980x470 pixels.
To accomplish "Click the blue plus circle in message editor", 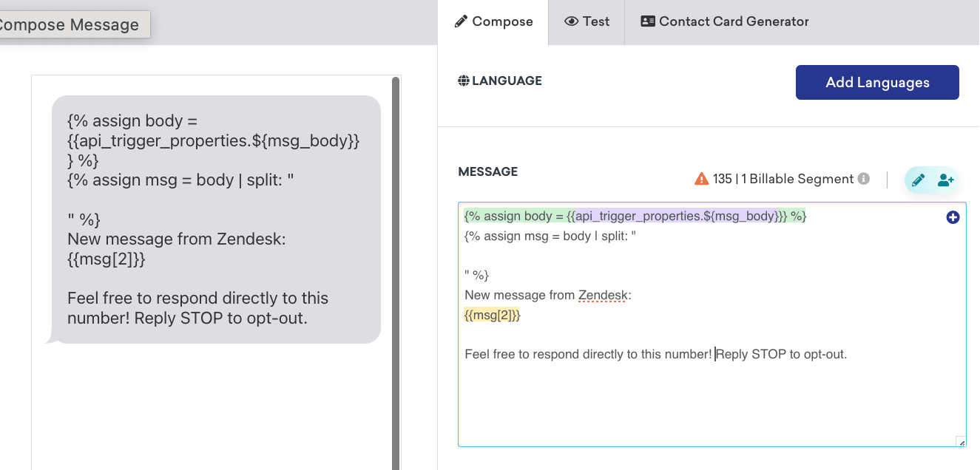I will tap(953, 217).
